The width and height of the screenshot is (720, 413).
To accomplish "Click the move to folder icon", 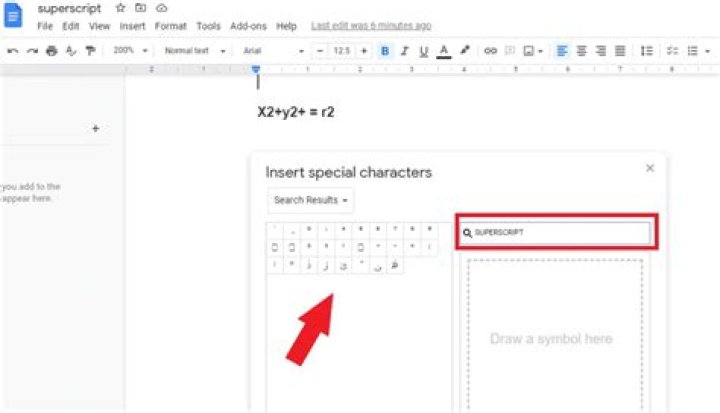I will coord(141,8).
